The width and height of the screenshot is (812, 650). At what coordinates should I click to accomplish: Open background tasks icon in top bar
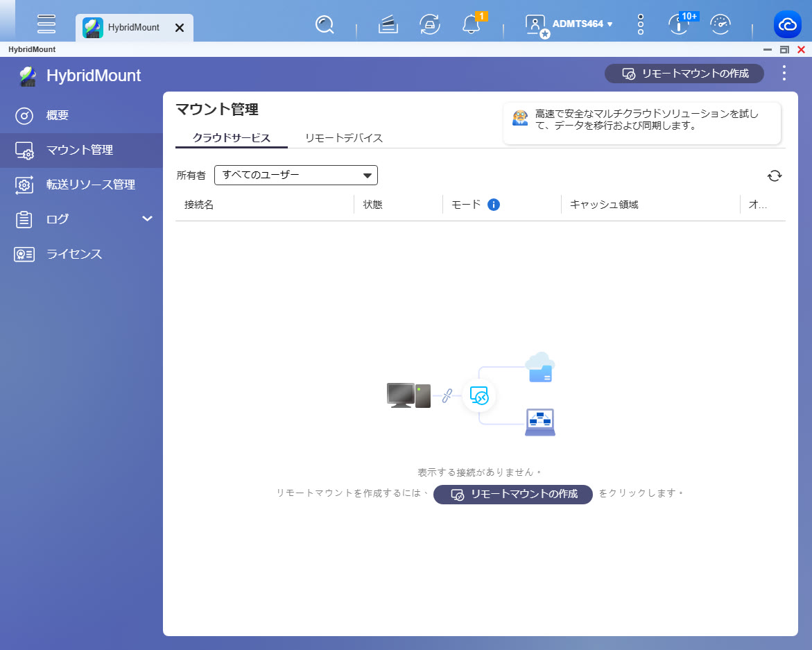coord(388,25)
